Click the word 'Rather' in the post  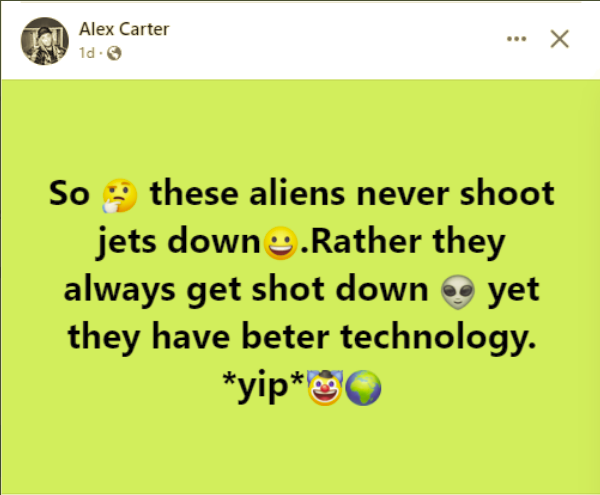coord(367,241)
